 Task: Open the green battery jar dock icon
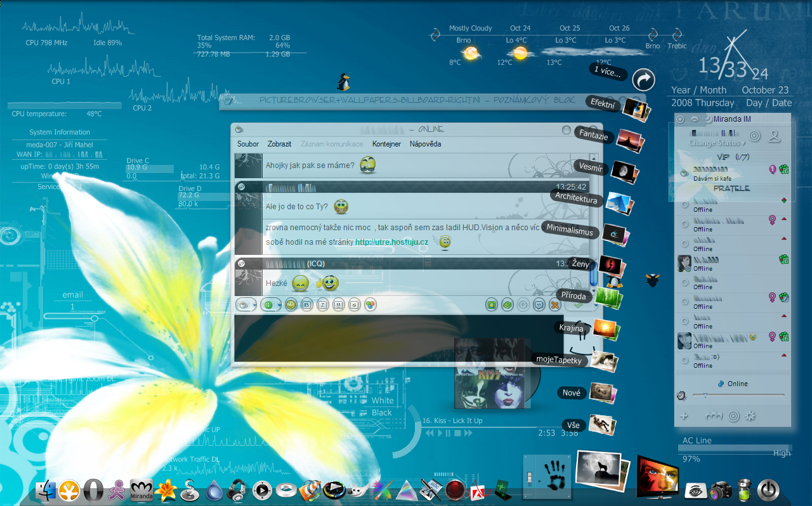pos(745,490)
